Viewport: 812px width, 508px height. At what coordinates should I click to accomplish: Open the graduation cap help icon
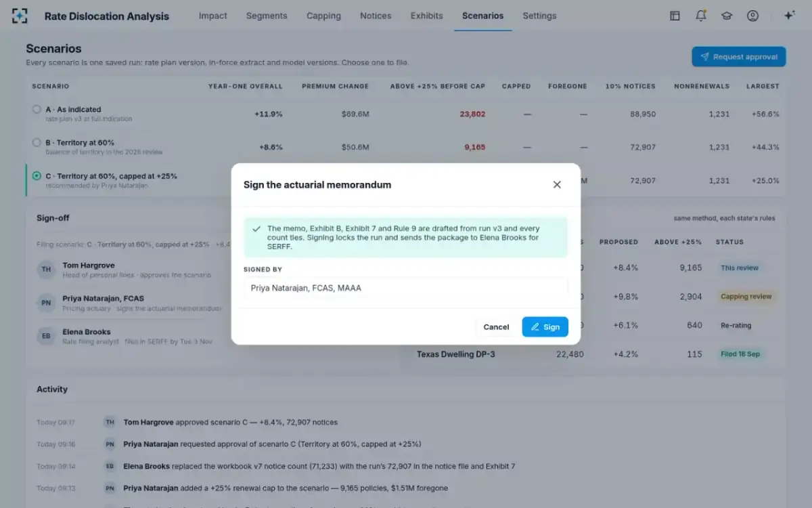727,16
